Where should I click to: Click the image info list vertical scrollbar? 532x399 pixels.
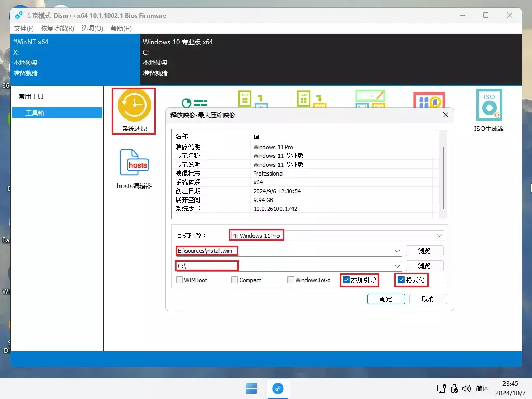pyautogui.click(x=443, y=177)
